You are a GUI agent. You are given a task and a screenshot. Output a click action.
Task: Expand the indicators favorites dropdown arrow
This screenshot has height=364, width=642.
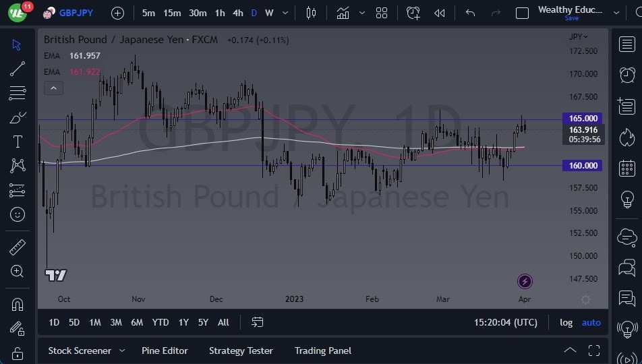pyautogui.click(x=362, y=13)
